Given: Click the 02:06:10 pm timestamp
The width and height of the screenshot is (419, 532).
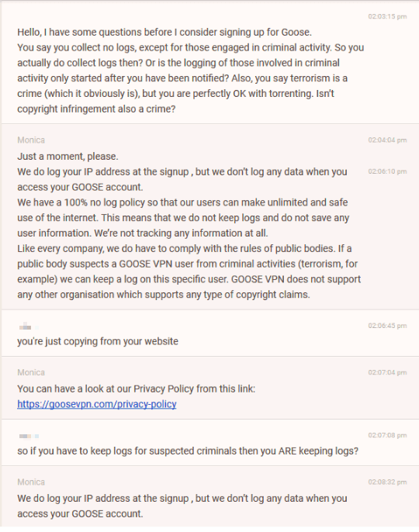Looking at the screenshot, I should click(387, 171).
